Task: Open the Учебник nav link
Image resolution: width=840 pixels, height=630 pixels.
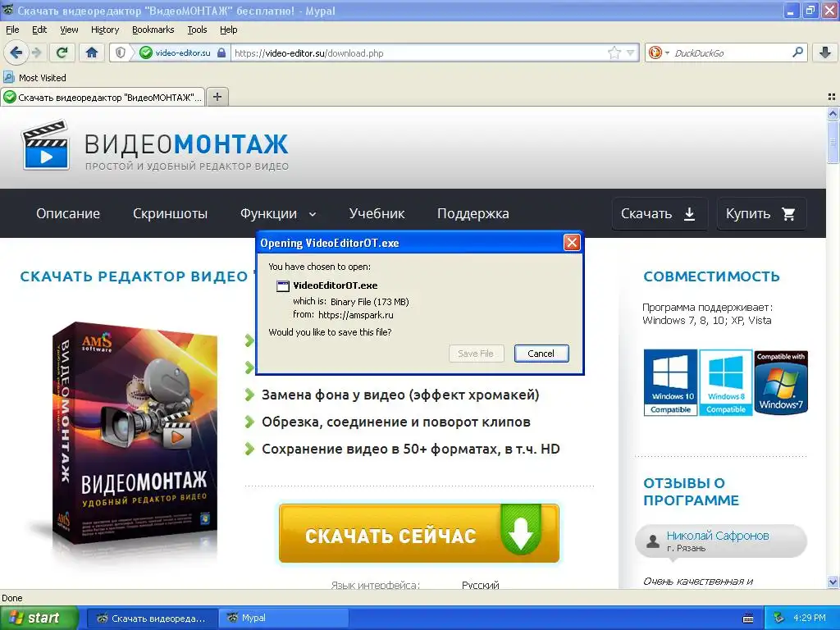Action: point(377,213)
